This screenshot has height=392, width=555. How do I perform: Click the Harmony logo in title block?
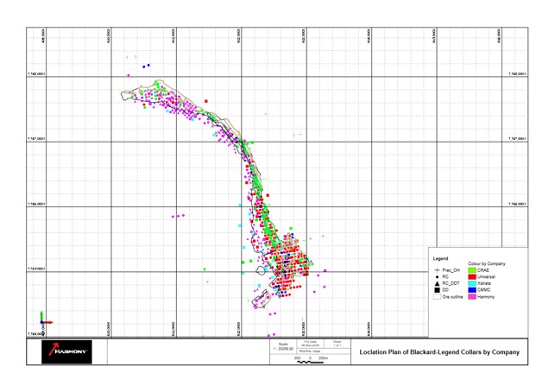tap(66, 351)
